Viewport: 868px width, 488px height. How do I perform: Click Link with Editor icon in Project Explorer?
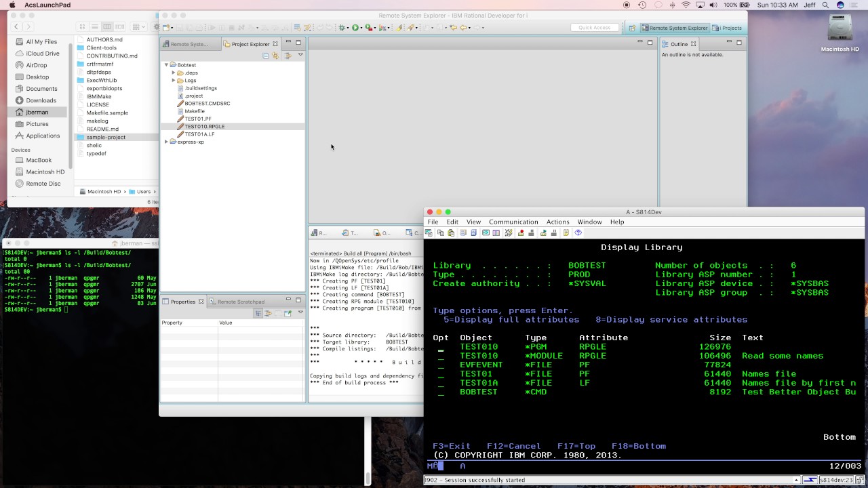(x=276, y=56)
